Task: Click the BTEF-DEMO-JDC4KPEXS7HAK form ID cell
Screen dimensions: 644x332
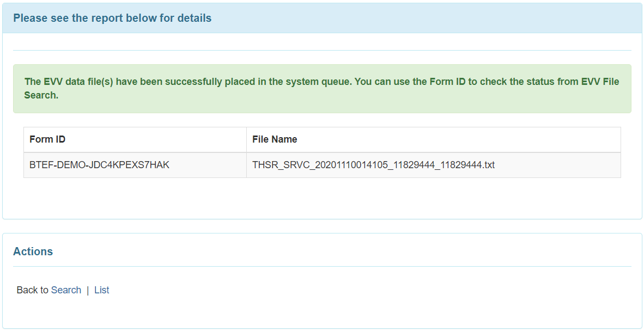Action: click(135, 165)
